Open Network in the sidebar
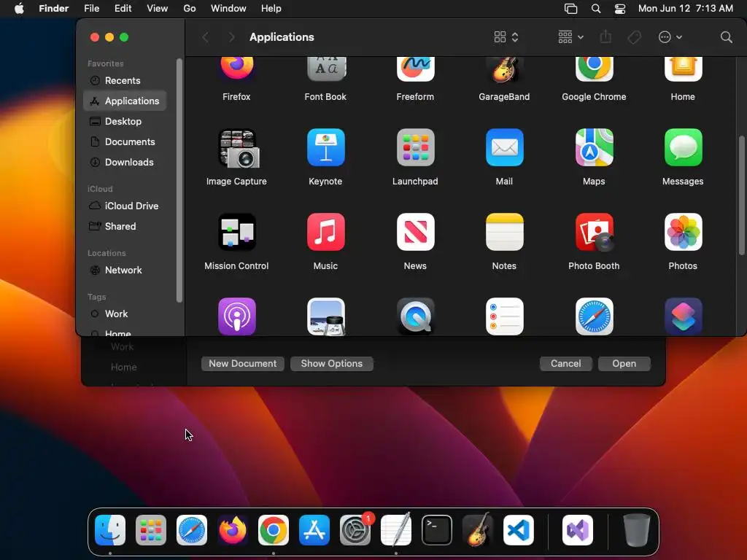747x560 pixels. coord(125,271)
